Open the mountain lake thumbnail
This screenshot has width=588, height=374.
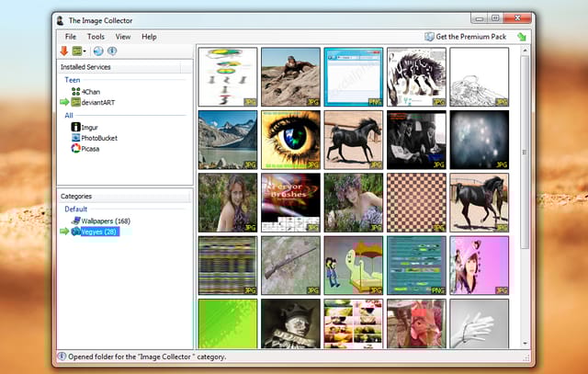click(x=228, y=140)
